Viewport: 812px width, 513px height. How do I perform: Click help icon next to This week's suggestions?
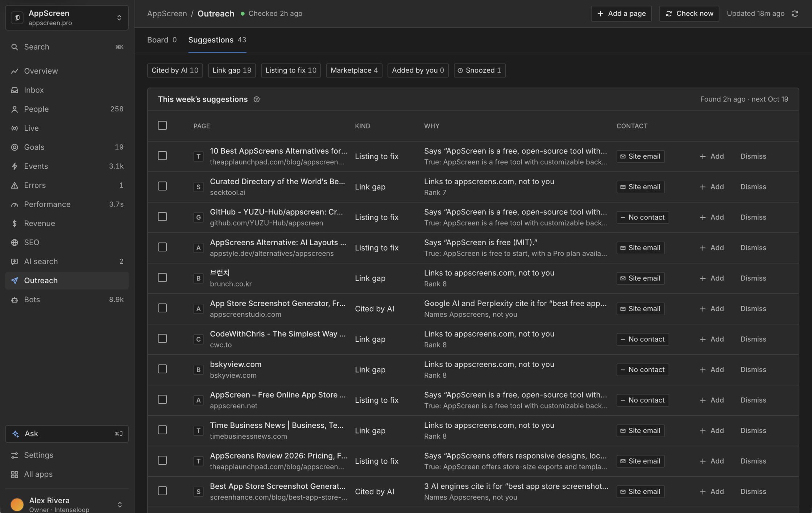(x=256, y=99)
